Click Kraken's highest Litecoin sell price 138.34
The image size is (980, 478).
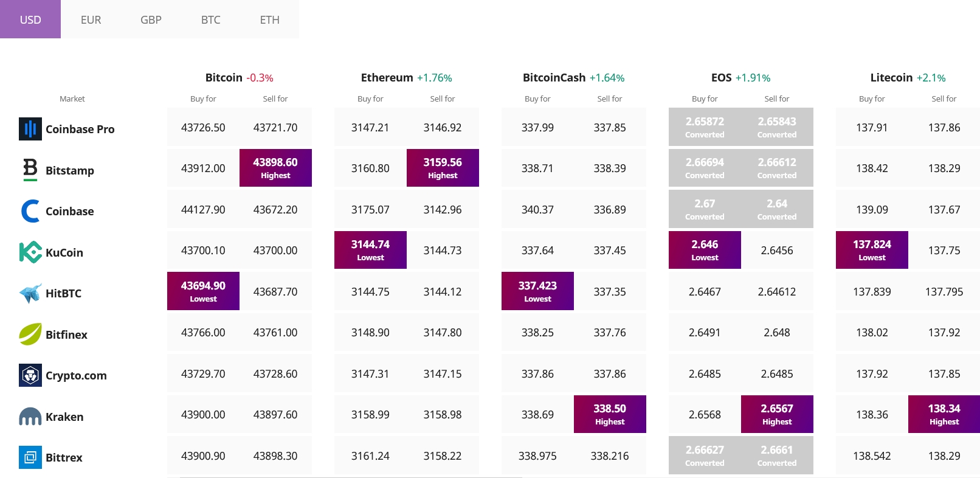click(944, 414)
